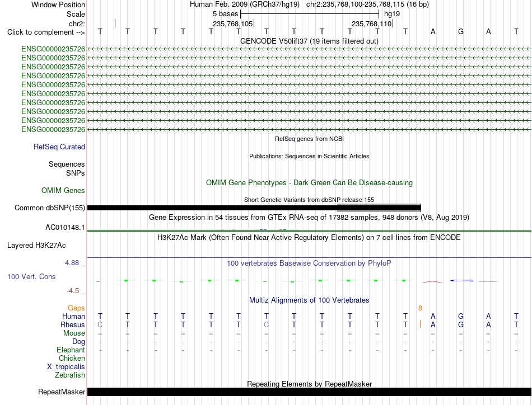Click the '5 bases' scale label

click(225, 14)
